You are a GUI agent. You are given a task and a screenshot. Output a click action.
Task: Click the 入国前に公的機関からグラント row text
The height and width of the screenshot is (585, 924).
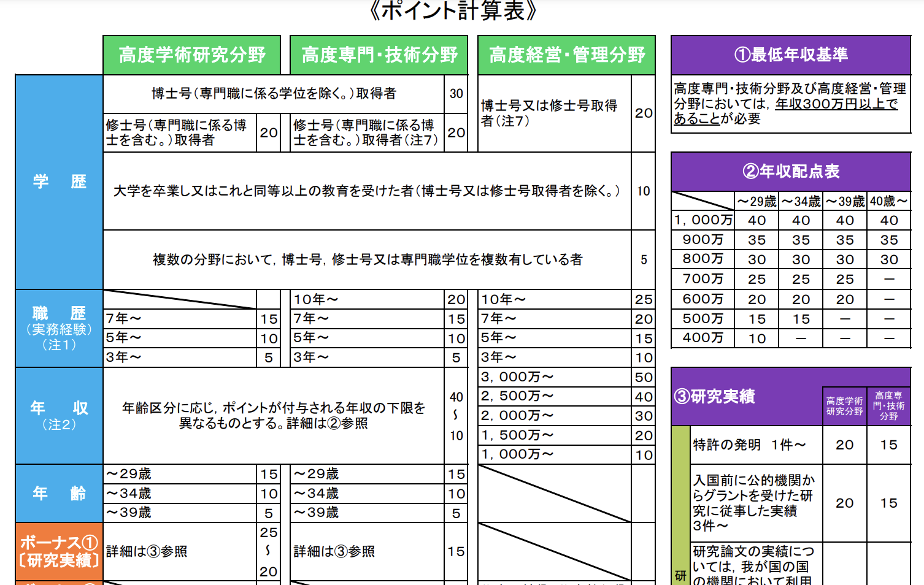(x=754, y=503)
